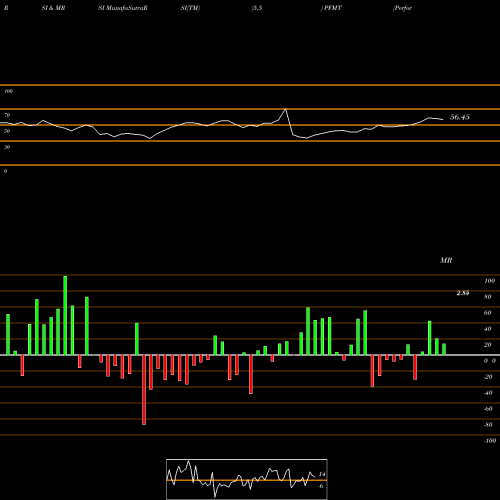Screen dimensions: 500x500
Task: Click the RSI axis label 50
Action: [7, 131]
